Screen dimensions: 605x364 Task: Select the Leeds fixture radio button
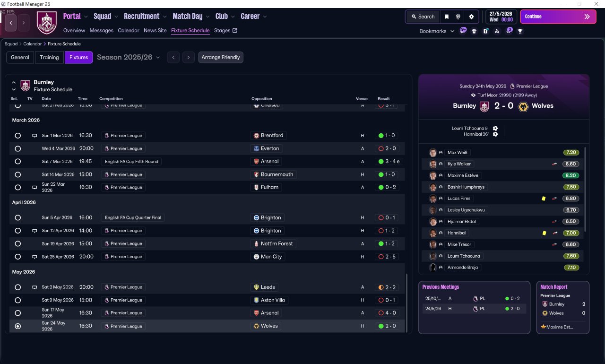(x=18, y=287)
